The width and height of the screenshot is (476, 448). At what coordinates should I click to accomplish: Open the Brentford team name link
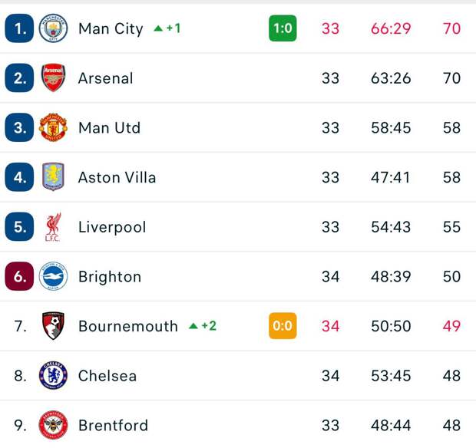pyautogui.click(x=113, y=425)
